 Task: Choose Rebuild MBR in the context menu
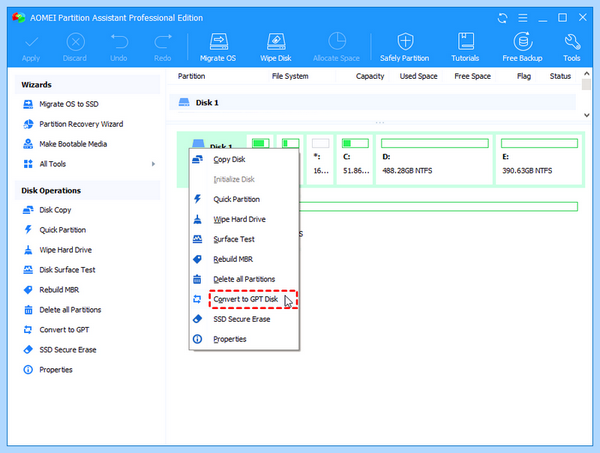(244, 259)
